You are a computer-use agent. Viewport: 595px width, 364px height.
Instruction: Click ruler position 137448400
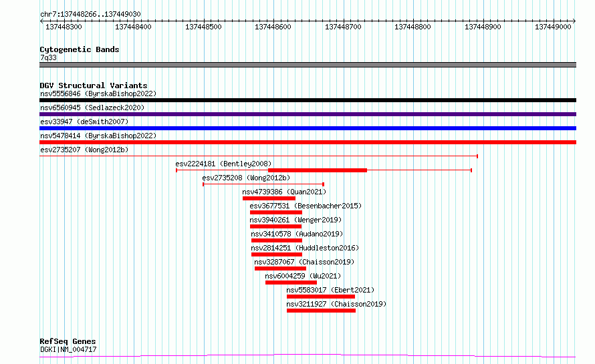[x=134, y=27]
